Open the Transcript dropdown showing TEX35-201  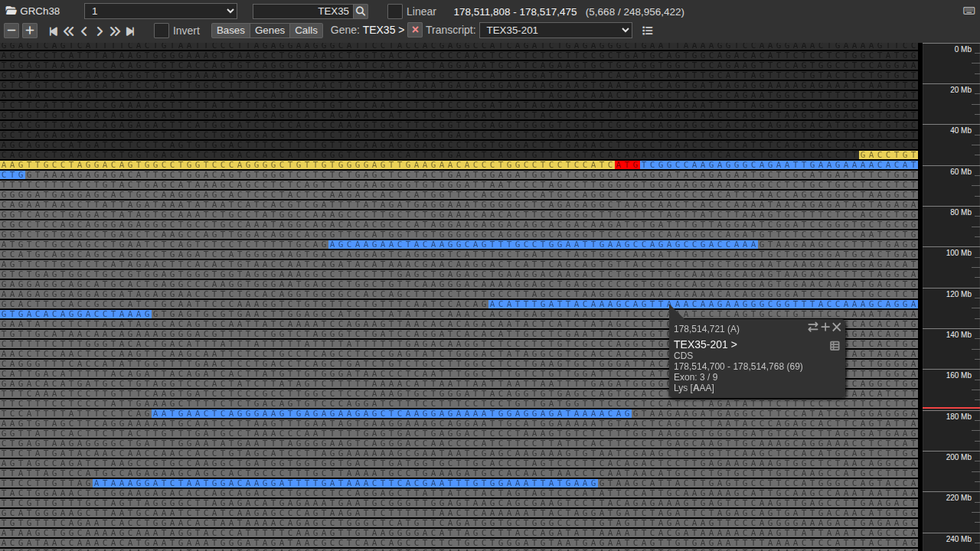coord(556,31)
